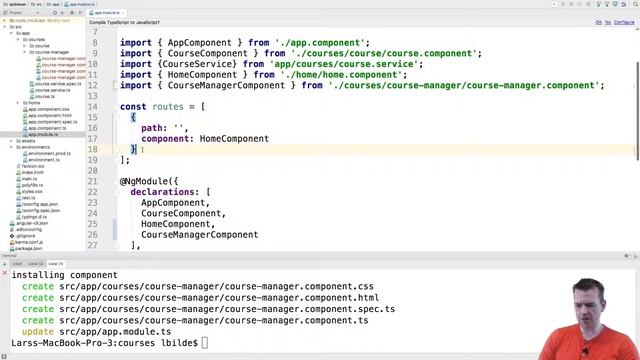Hide the Project panel using its hide icon
The width and height of the screenshot is (640, 360).
[80, 13]
